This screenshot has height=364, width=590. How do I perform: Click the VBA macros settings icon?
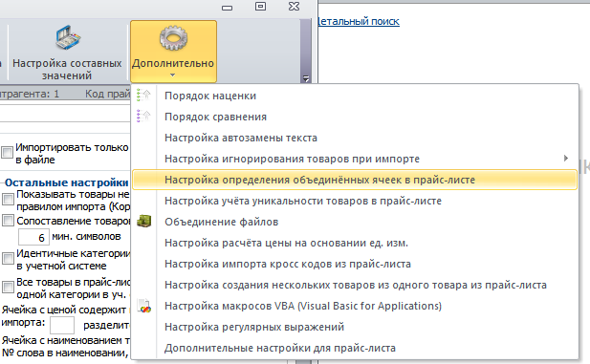pyautogui.click(x=143, y=306)
